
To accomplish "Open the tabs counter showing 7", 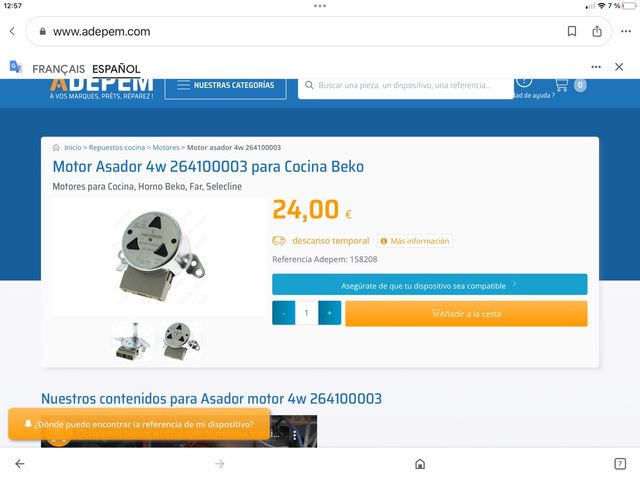I will click(620, 464).
